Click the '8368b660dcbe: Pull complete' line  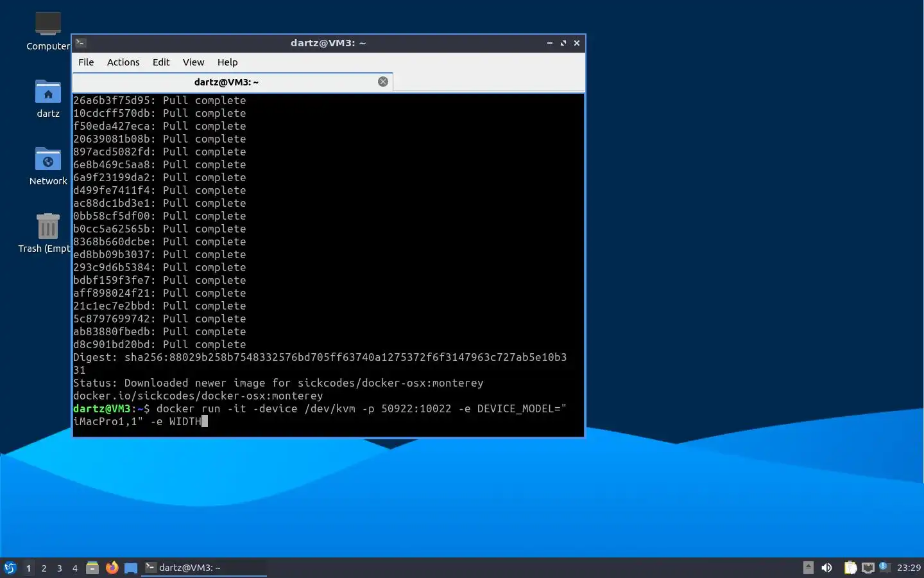point(159,241)
